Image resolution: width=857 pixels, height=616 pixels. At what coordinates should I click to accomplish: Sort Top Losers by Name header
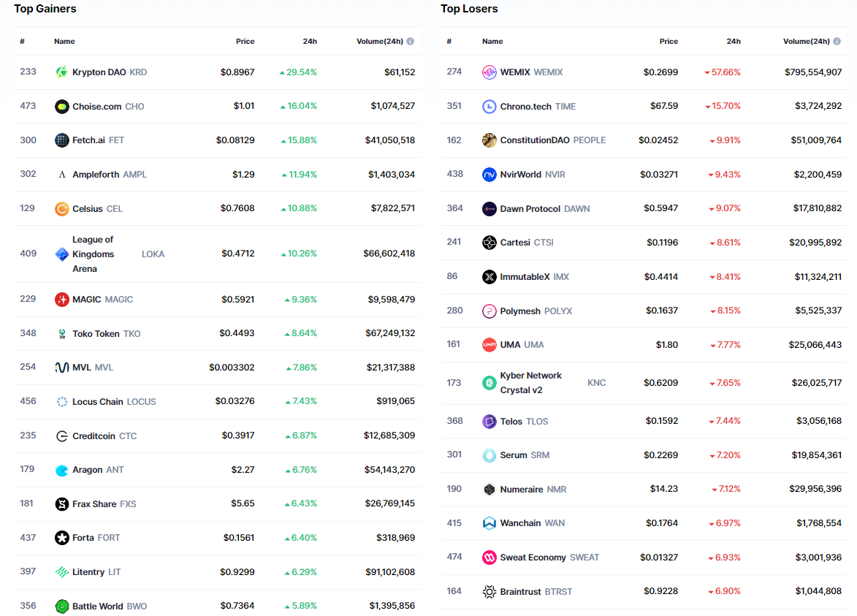click(x=492, y=42)
